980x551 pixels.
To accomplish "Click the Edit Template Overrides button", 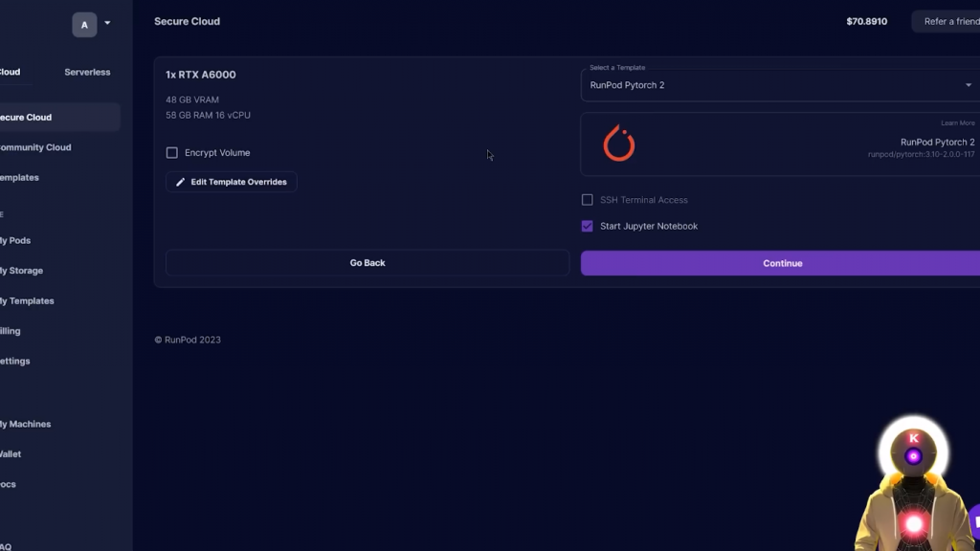I will coord(232,182).
